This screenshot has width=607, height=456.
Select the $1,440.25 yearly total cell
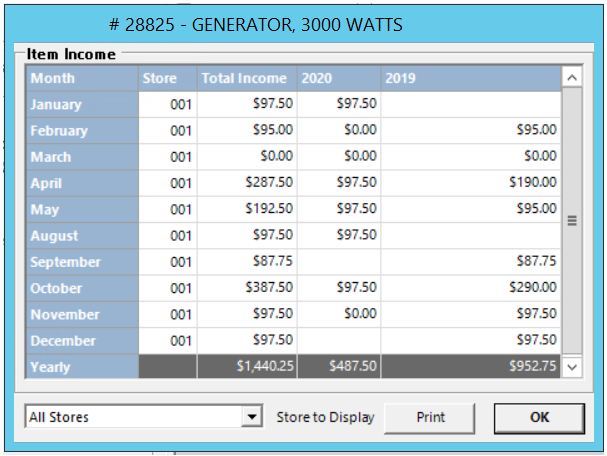(247, 367)
